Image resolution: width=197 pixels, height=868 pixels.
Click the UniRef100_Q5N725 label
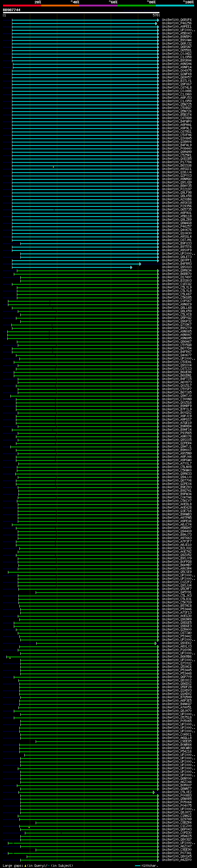177,105
